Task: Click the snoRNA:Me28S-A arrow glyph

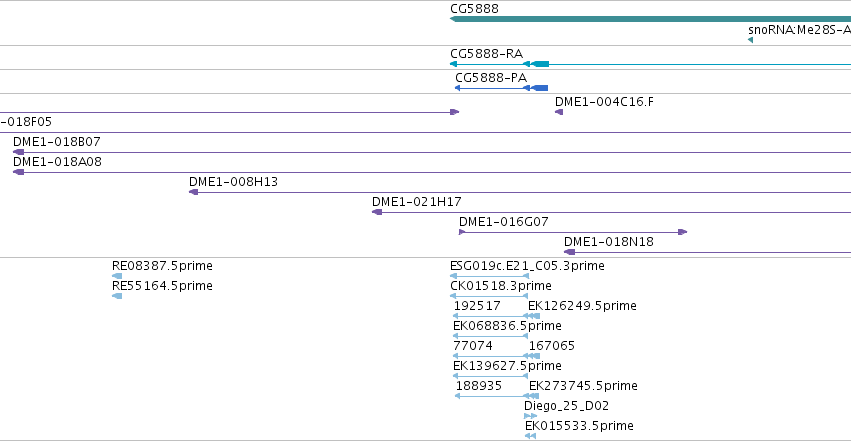Action: 751,40
